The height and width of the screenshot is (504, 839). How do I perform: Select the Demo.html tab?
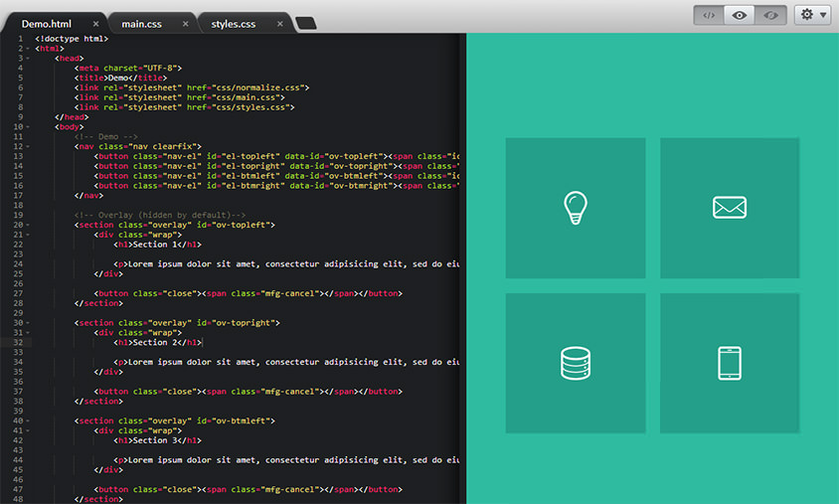click(47, 23)
